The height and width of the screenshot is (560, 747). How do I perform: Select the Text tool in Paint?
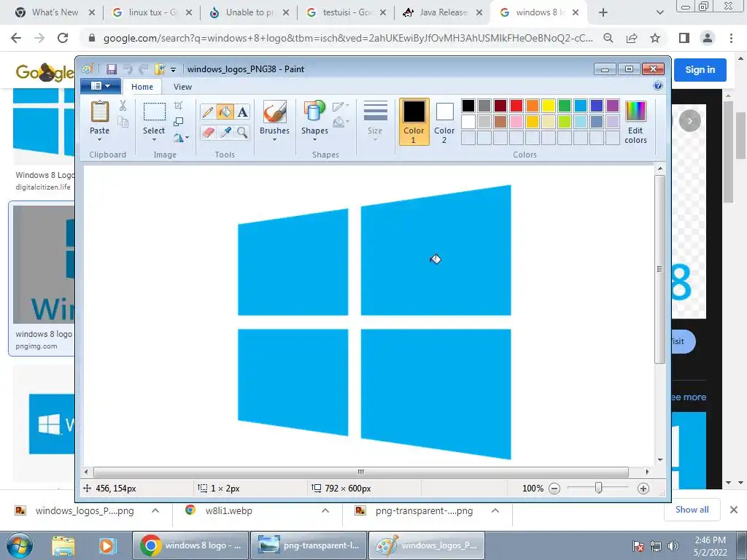coord(242,112)
